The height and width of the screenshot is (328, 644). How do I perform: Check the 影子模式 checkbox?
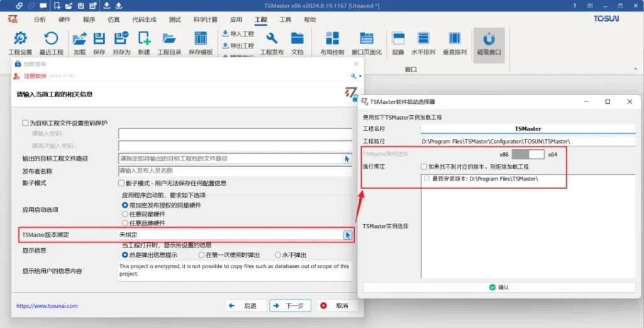[x=121, y=183]
